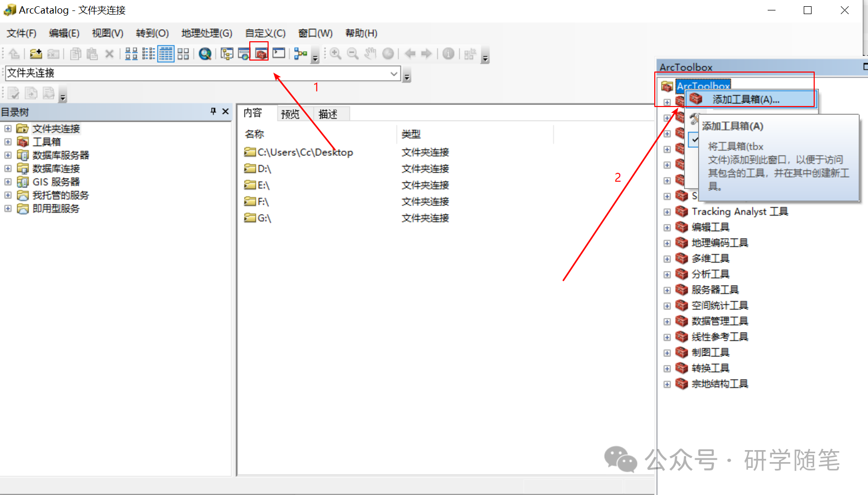This screenshot has width=868, height=495.
Task: Sort by the 名称 column header
Action: click(x=254, y=134)
